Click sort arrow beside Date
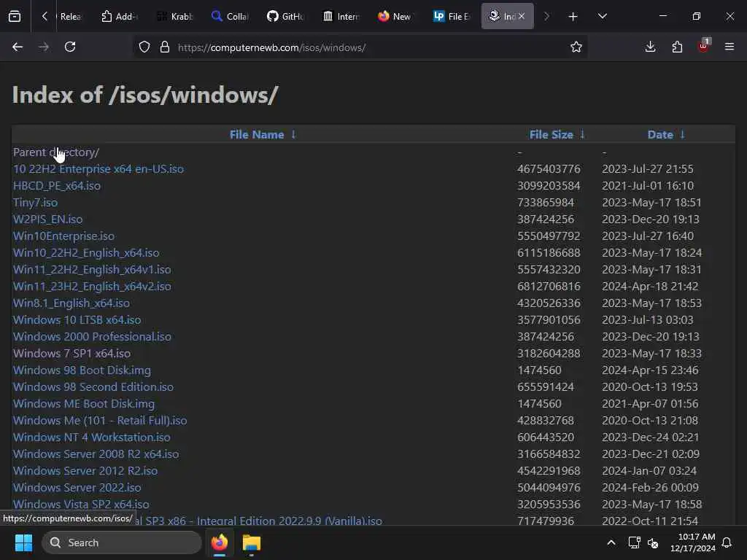The height and width of the screenshot is (560, 747). point(682,135)
